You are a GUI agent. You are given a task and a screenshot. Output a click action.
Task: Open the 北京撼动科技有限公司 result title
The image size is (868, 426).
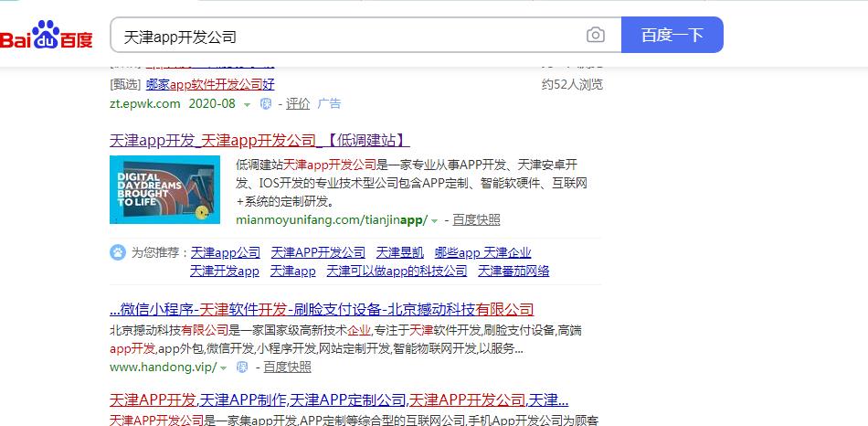pos(322,309)
